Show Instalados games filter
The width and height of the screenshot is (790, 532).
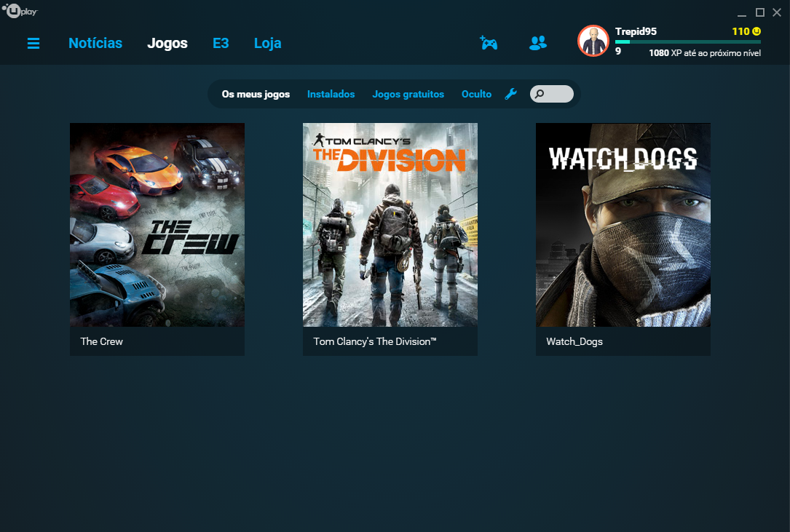point(331,94)
